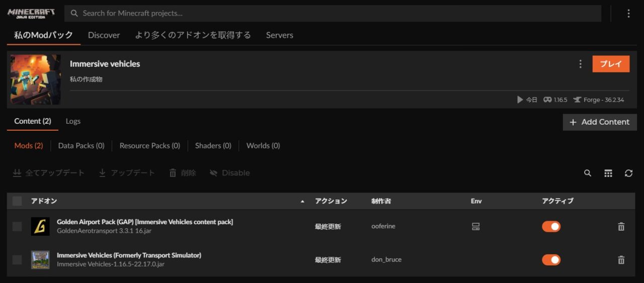Open the column view settings icon
The image size is (644, 283).
coord(608,173)
